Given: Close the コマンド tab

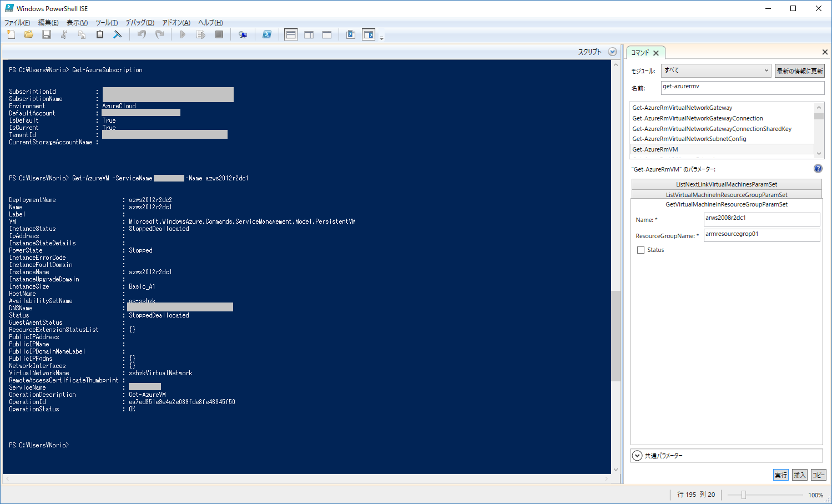Looking at the screenshot, I should point(656,53).
